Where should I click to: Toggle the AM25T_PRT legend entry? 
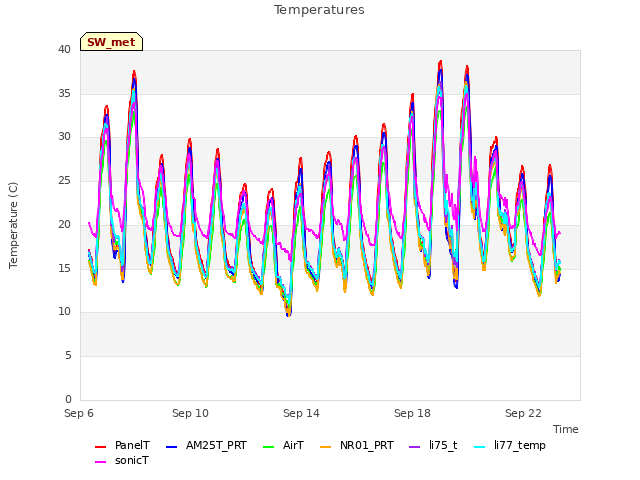207,445
